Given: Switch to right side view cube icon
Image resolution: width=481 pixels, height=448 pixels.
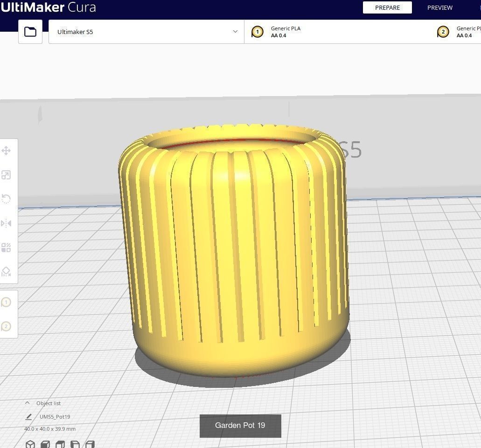Looking at the screenshot, I should click(x=90, y=444).
